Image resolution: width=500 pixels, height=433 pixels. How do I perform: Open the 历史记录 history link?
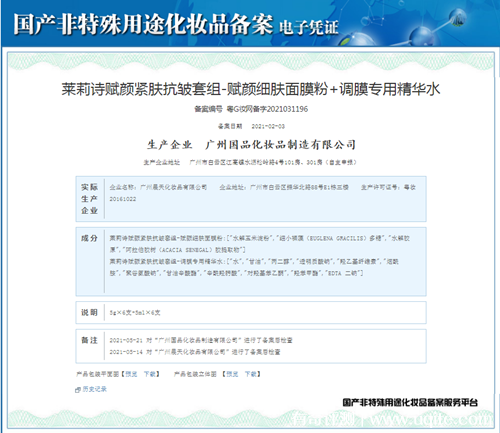click(x=94, y=389)
